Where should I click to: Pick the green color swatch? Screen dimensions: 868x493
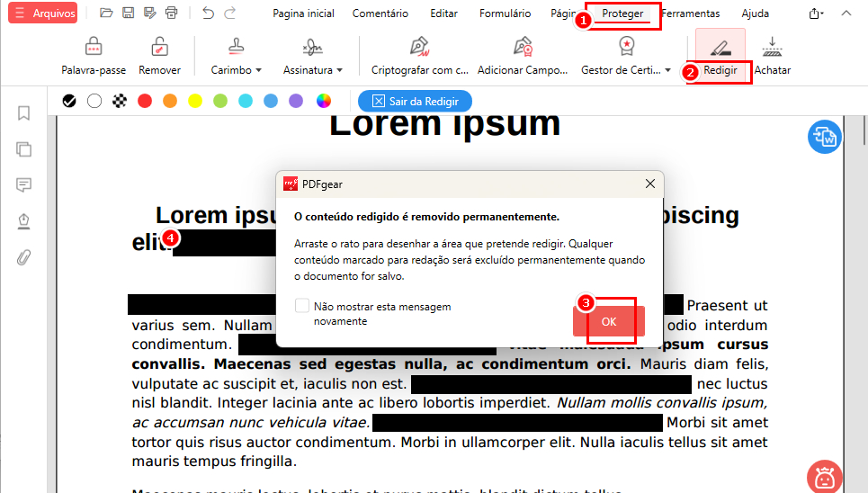[220, 101]
